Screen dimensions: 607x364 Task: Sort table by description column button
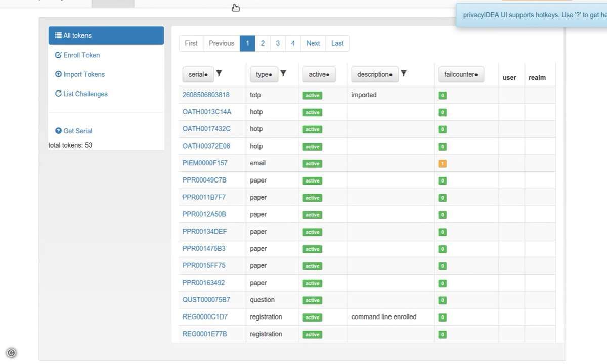click(x=375, y=74)
